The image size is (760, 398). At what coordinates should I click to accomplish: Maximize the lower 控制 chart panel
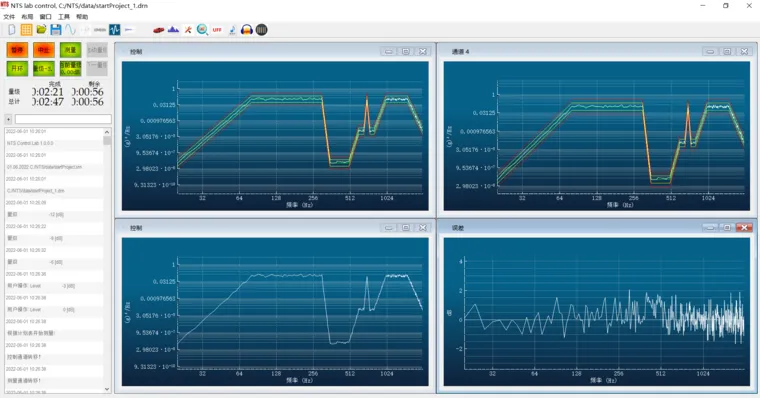tap(406, 227)
